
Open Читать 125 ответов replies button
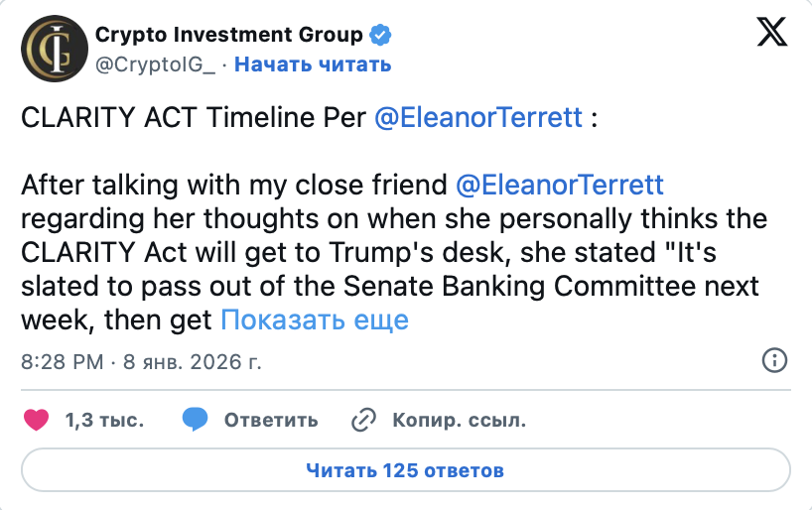[405, 469]
